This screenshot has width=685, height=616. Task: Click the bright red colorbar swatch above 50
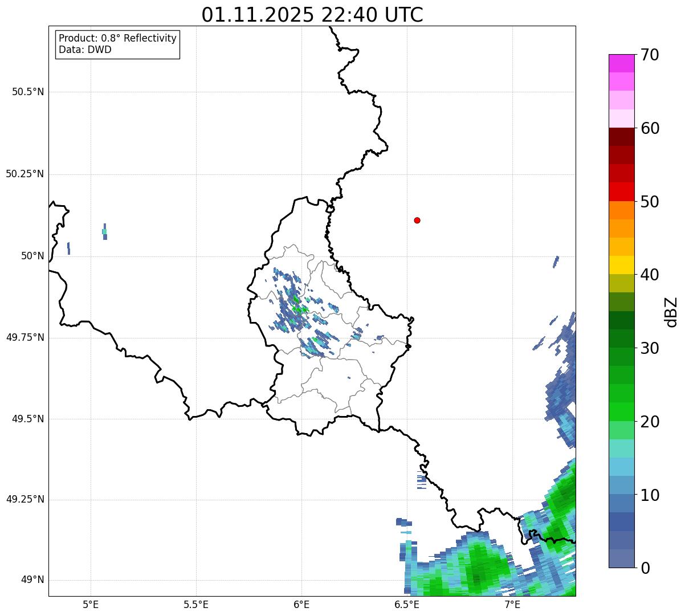[x=621, y=191]
